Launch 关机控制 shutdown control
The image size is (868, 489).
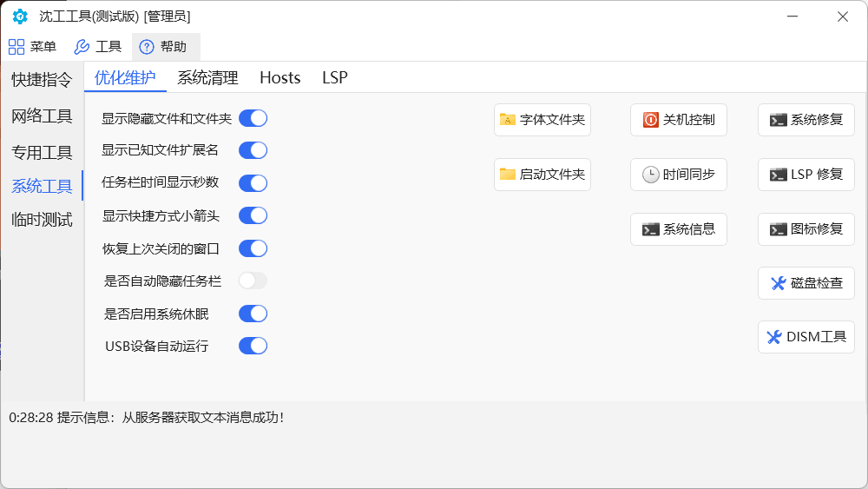pyautogui.click(x=679, y=120)
